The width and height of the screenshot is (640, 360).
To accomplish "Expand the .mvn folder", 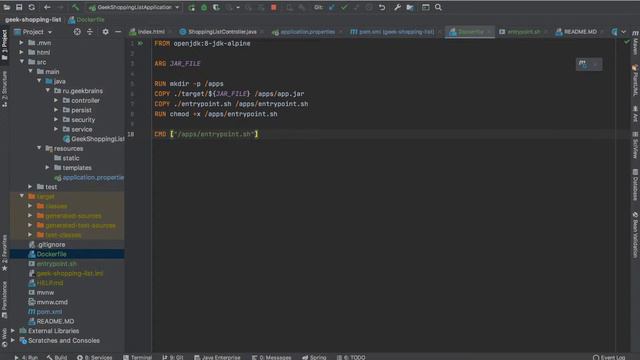I will pos(22,42).
